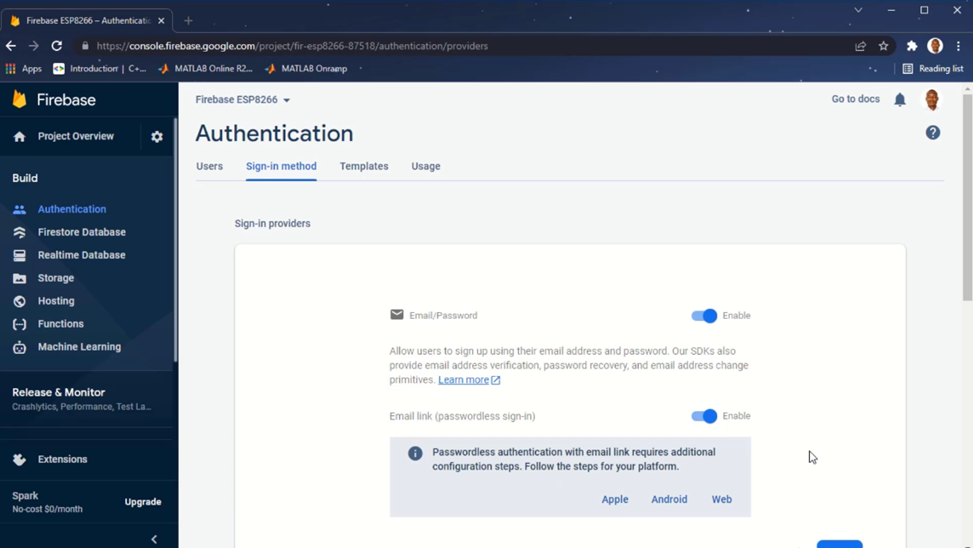Image resolution: width=973 pixels, height=548 pixels.
Task: Click the Extensions icon in sidebar
Action: coord(19,459)
